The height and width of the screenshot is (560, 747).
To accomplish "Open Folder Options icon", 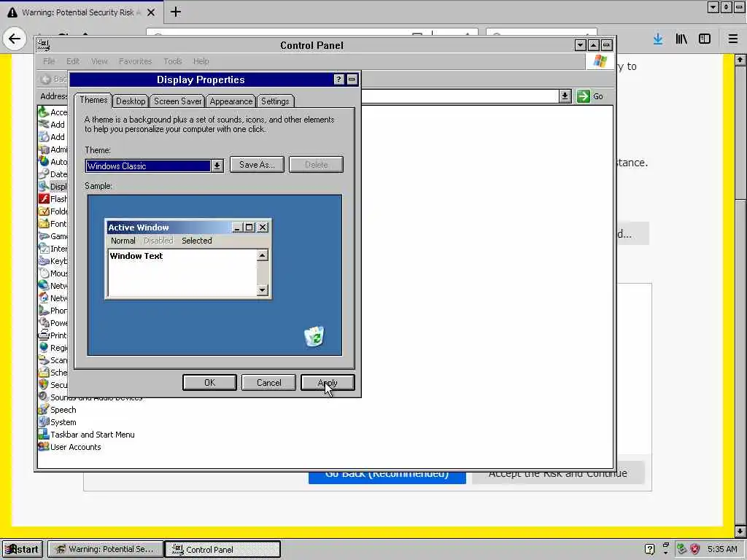I will tap(44, 211).
